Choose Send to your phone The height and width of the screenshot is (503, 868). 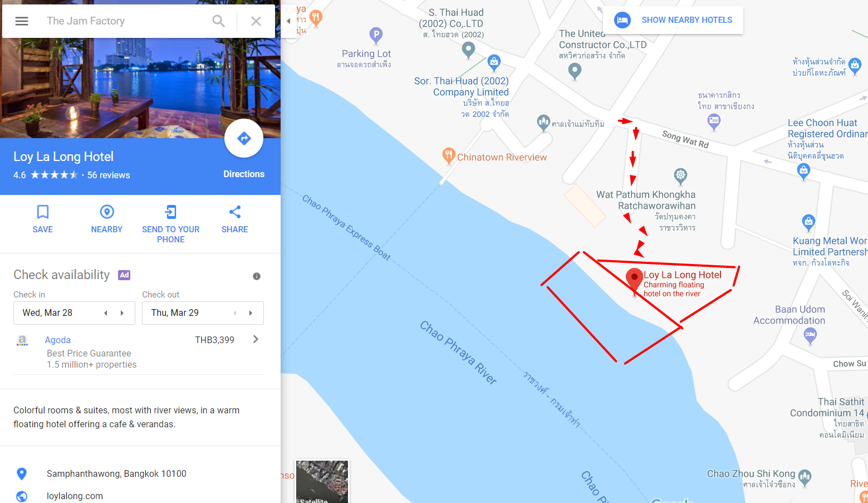[x=171, y=224]
